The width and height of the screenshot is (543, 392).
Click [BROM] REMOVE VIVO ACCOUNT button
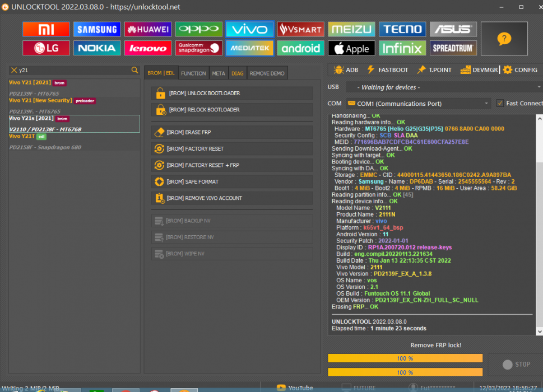232,198
